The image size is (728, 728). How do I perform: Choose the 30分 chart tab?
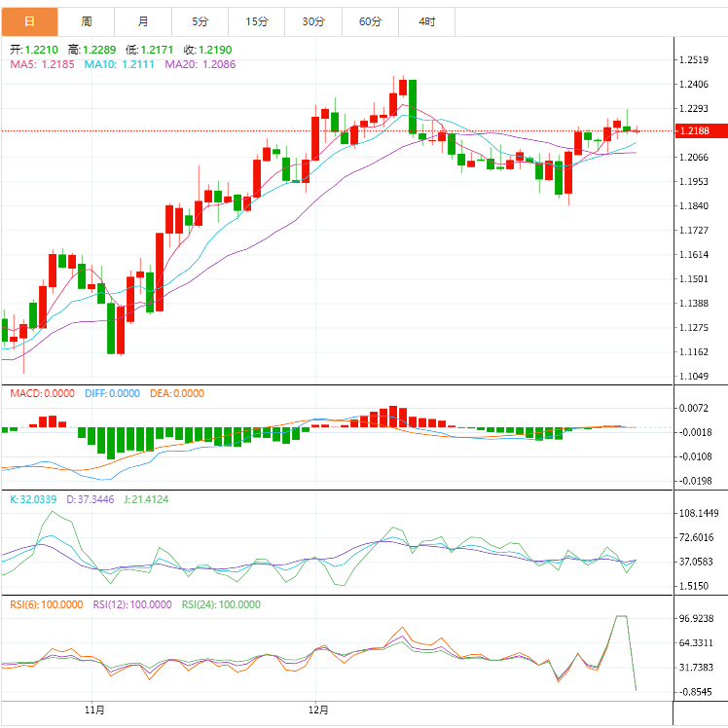coord(313,21)
